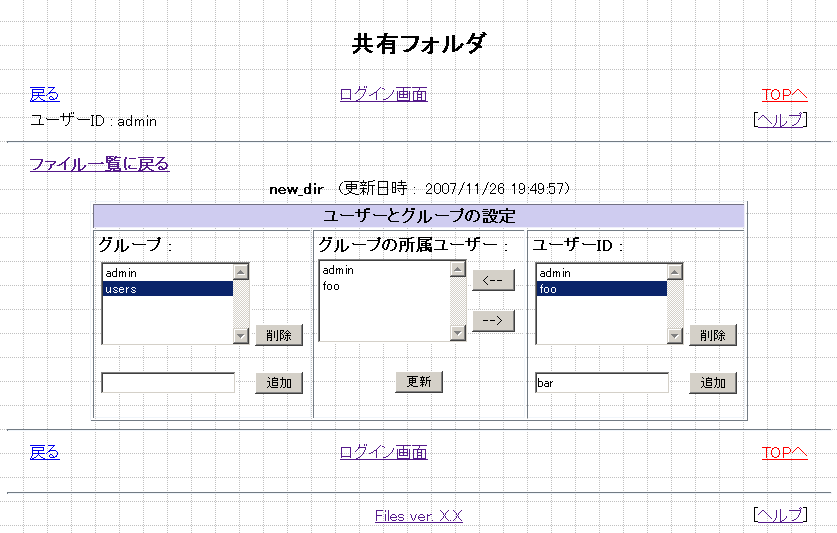Screen dimensions: 837x533
Task: Open ファイル一覧に戻る link
Action: click(99, 164)
